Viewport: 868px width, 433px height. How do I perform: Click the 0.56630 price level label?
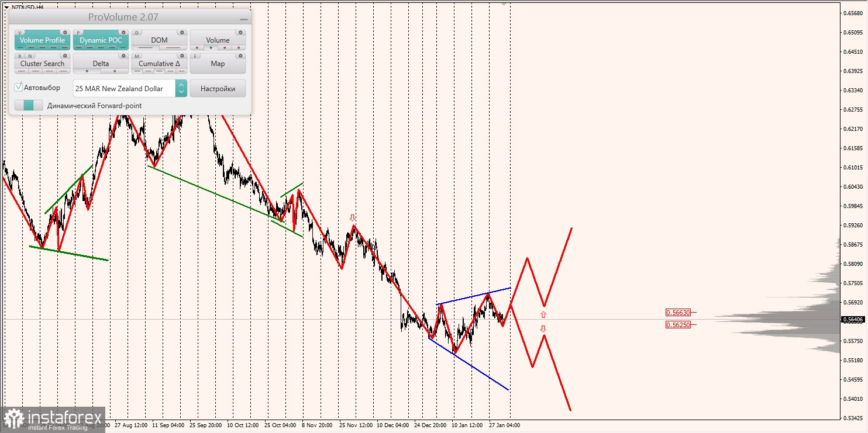click(x=678, y=313)
